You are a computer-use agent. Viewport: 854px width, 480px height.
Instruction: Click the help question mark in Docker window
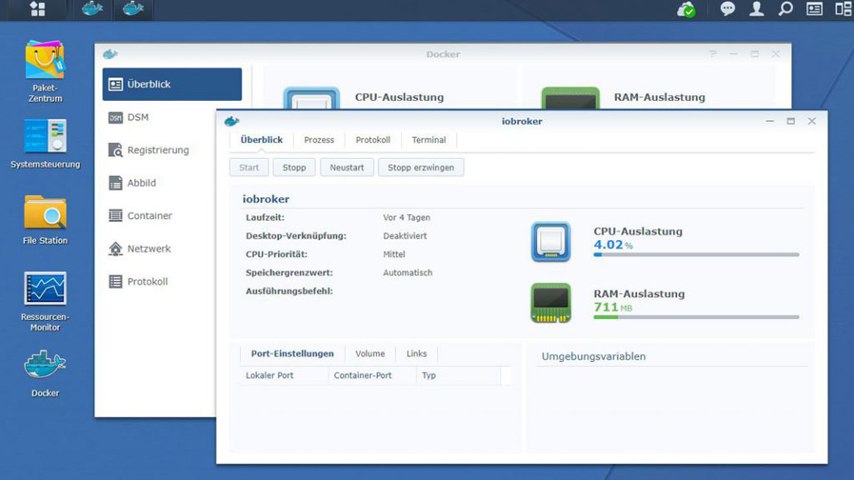pyautogui.click(x=713, y=54)
